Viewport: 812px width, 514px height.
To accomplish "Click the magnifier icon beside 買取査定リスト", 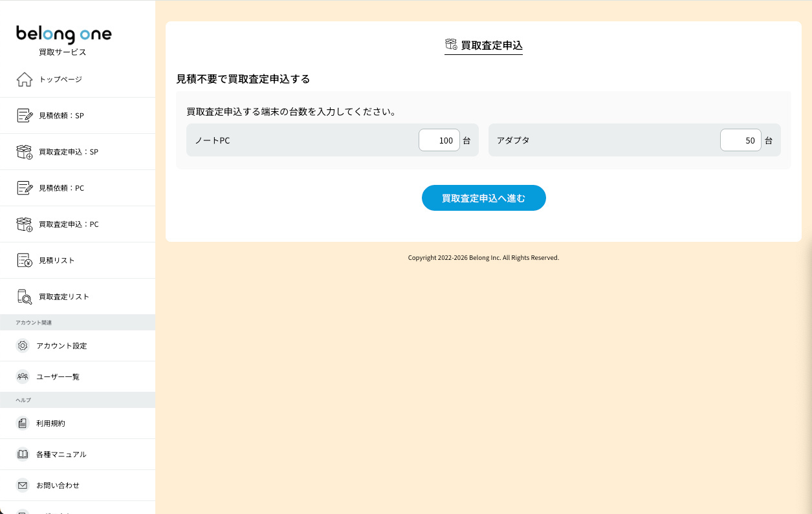I will (24, 297).
